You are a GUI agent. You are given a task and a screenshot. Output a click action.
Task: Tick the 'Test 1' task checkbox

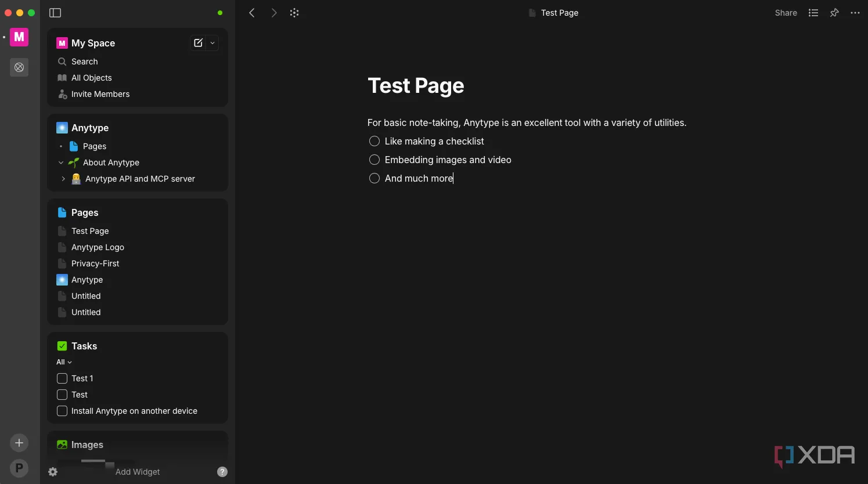(62, 378)
